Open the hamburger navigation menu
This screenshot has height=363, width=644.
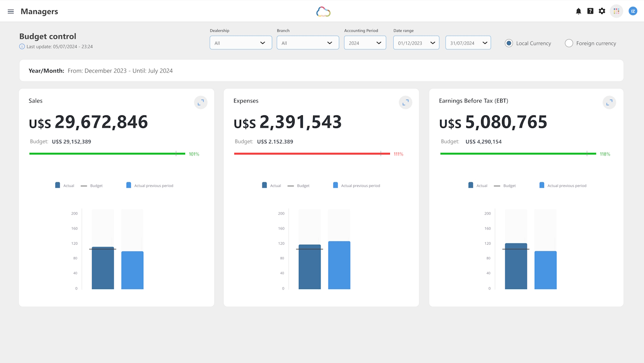(11, 12)
